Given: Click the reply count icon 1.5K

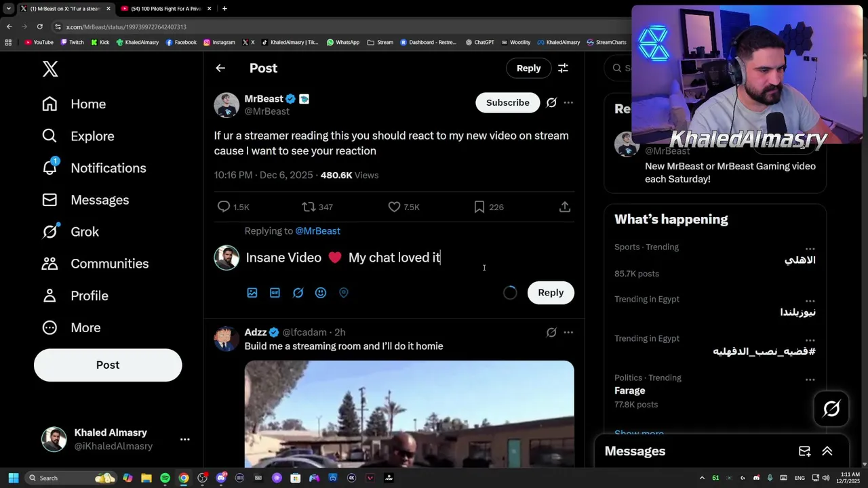Looking at the screenshot, I should [224, 207].
